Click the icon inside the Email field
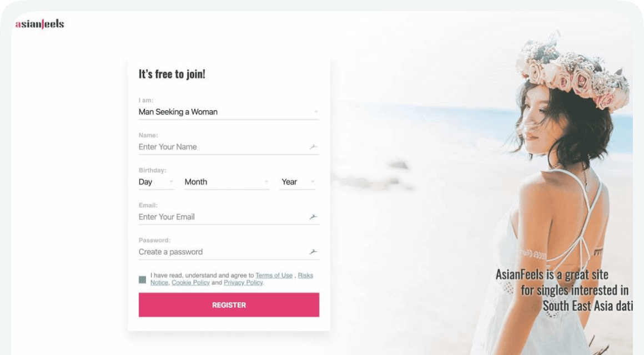This screenshot has height=355, width=644. 313,217
